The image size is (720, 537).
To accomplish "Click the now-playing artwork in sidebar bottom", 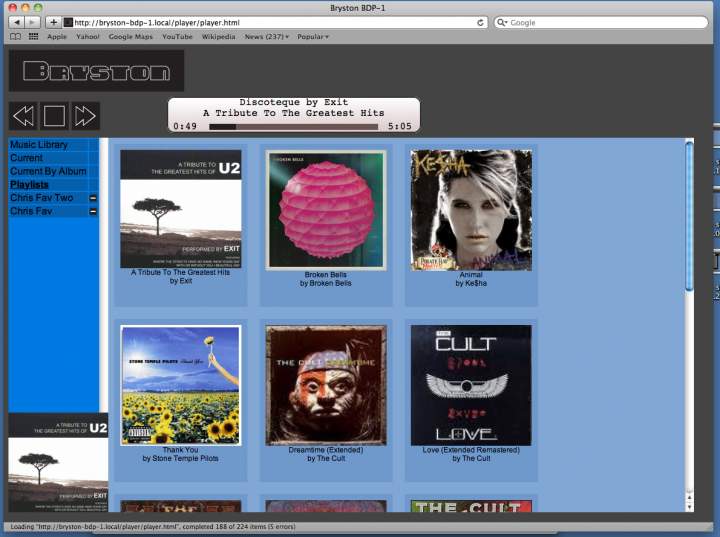I will coord(58,463).
